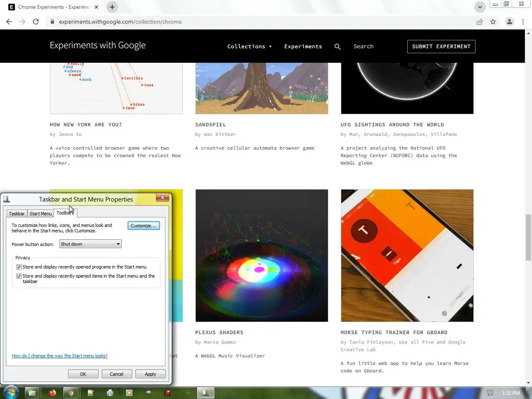Reload the current page
Screen dimensions: 532x399
(x=36, y=22)
